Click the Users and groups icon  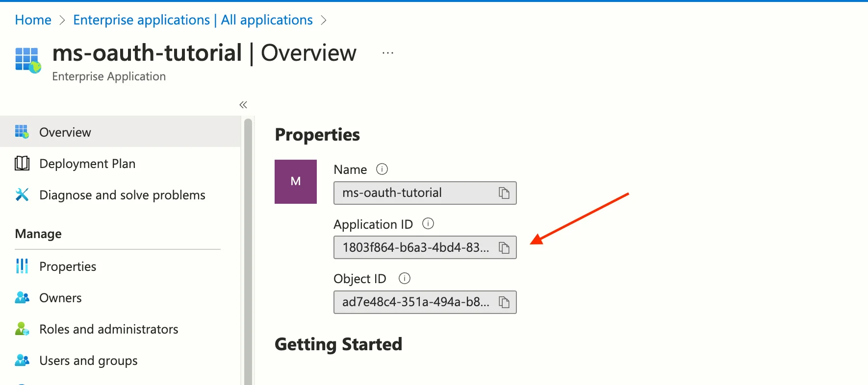click(x=22, y=360)
